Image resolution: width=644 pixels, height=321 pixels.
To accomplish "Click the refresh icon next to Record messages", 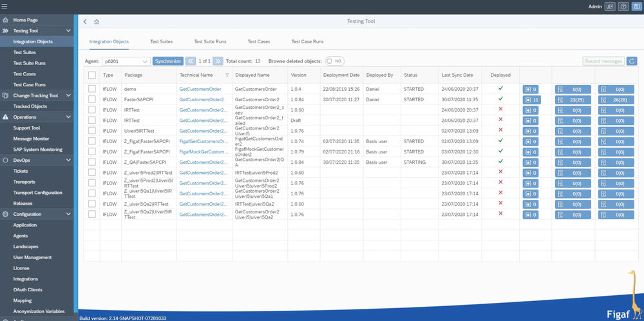I will point(632,61).
